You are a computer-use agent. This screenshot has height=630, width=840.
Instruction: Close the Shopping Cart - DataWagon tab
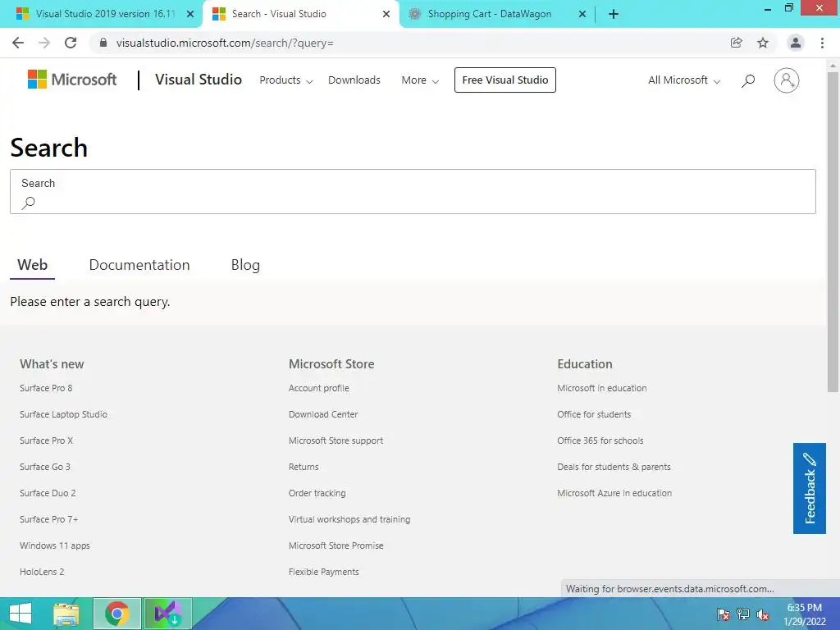click(582, 14)
